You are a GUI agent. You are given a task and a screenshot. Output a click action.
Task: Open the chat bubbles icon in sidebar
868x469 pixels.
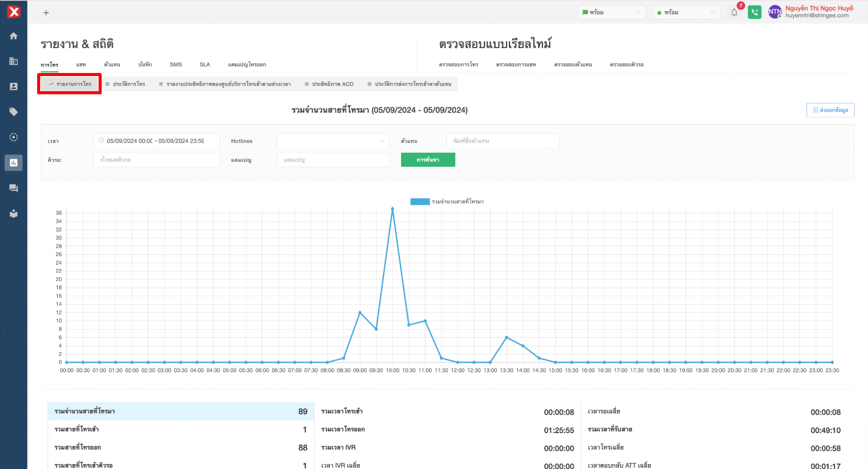(x=13, y=188)
